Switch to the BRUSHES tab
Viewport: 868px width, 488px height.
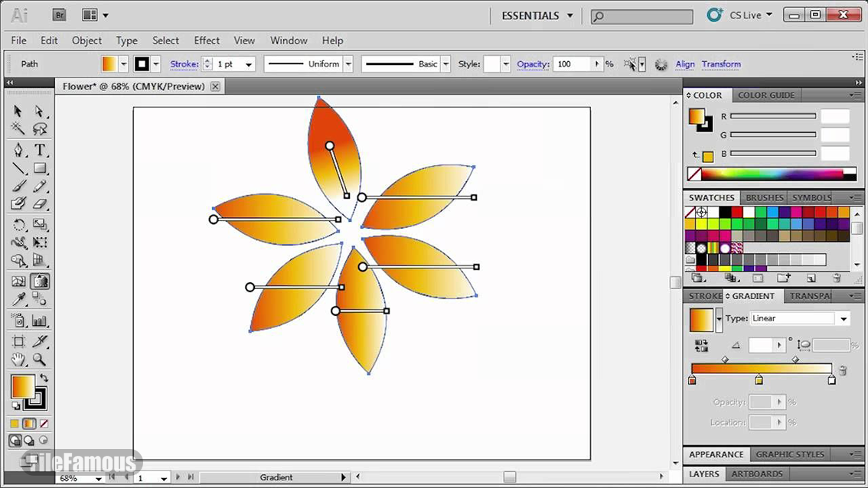764,197
